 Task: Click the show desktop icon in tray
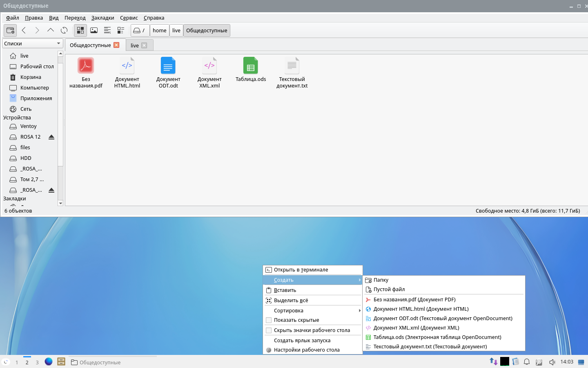[581, 362]
